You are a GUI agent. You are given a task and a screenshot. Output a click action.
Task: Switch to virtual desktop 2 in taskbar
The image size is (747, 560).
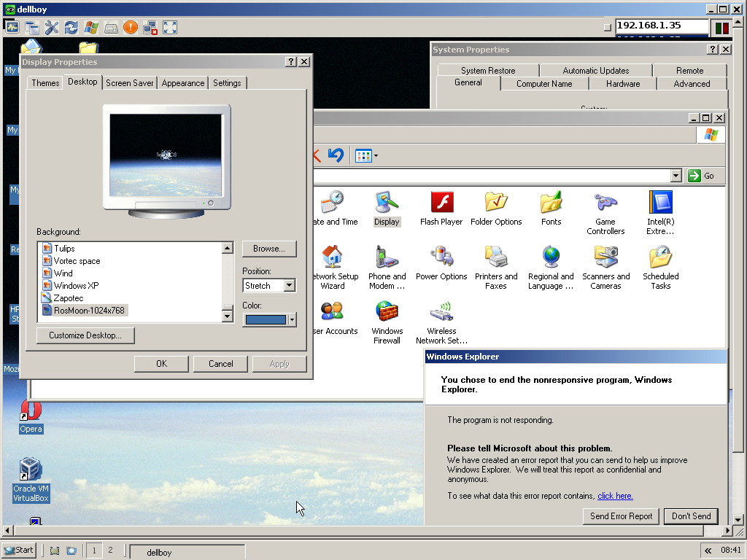coord(111,551)
